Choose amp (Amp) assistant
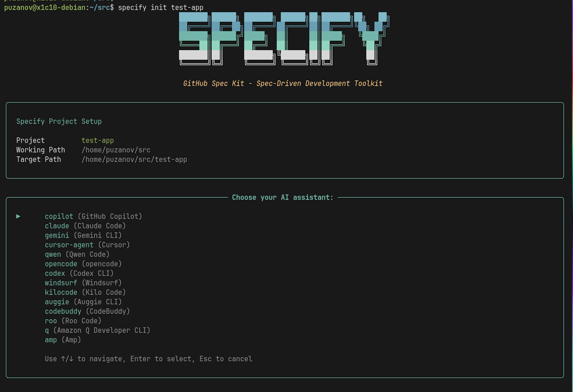Screen dimensions: 573x392 pyautogui.click(x=63, y=340)
